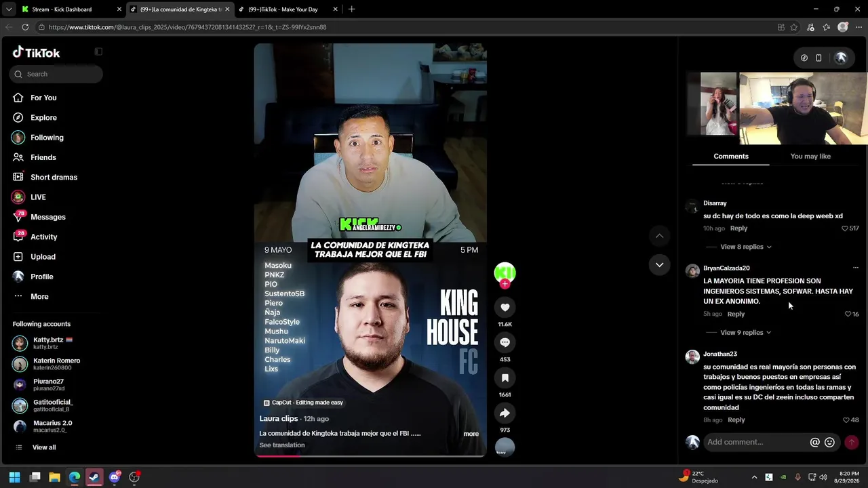The image size is (868, 488).
Task: Reload the page
Action: tap(25, 27)
